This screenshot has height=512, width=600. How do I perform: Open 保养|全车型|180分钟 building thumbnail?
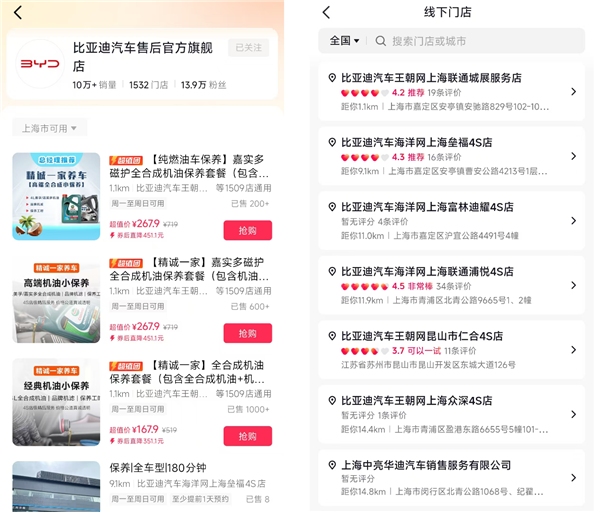tap(56, 487)
